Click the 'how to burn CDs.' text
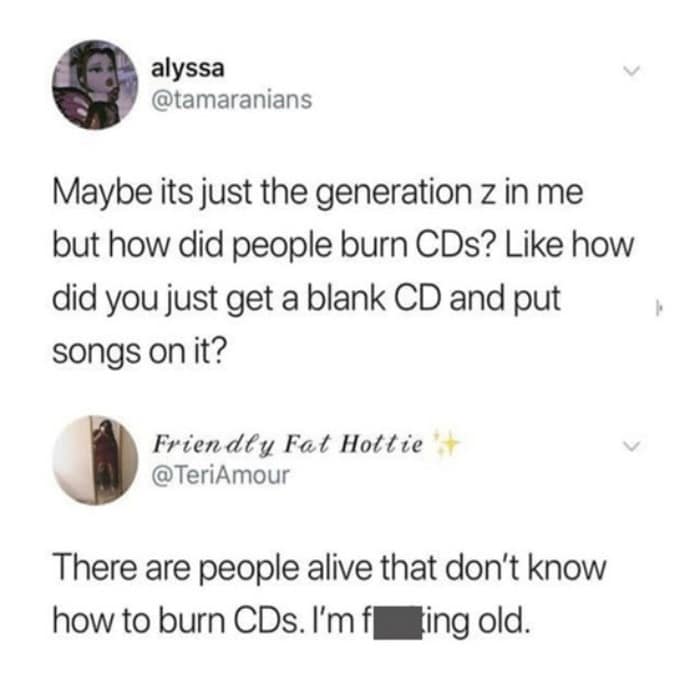Viewport: 700px width, 700px height. coord(176,621)
